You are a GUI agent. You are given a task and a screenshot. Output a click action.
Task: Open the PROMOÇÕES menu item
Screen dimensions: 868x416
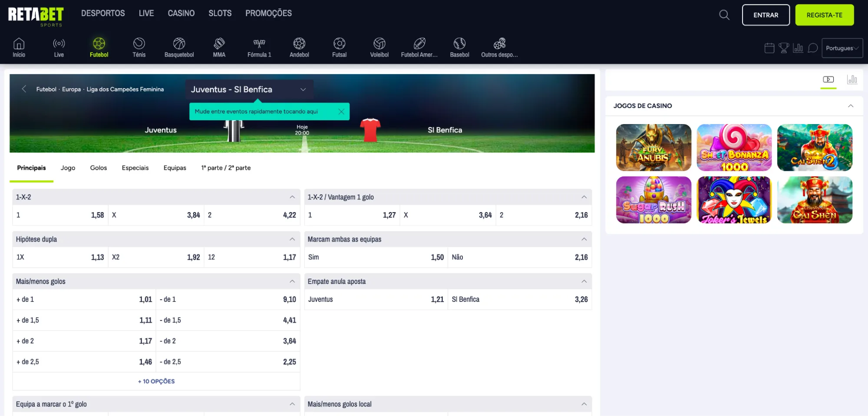click(268, 13)
